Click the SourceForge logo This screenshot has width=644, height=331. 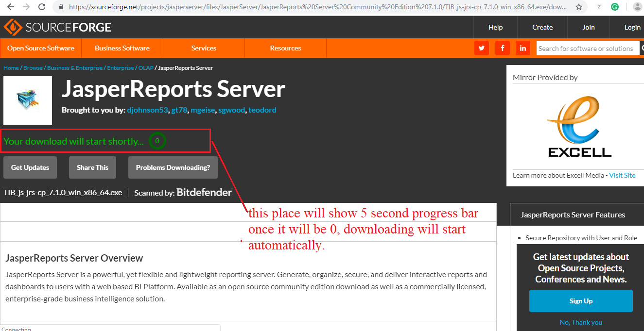(57, 27)
